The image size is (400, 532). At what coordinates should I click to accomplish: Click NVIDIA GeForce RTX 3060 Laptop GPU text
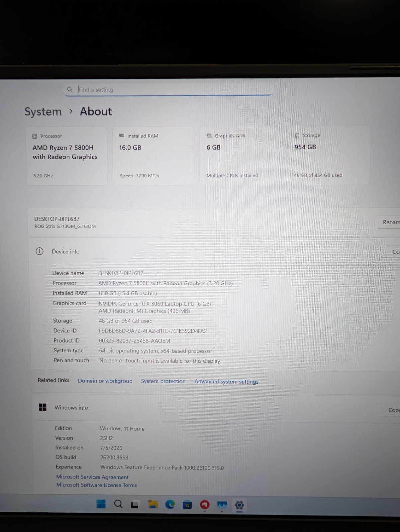click(x=155, y=304)
